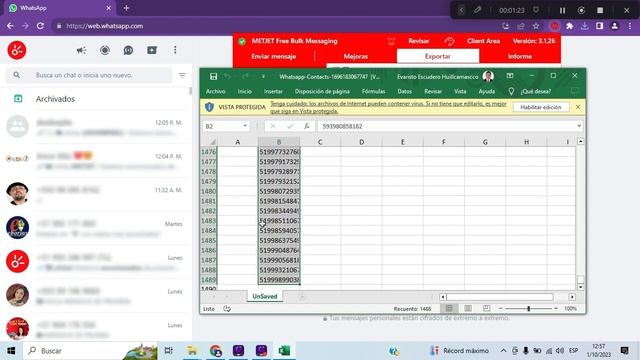Open the Disposición de página tab

(x=322, y=91)
